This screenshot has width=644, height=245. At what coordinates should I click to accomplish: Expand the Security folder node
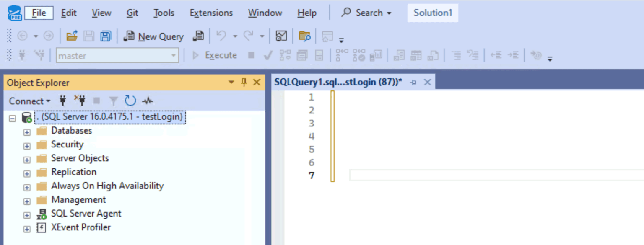[27, 146]
